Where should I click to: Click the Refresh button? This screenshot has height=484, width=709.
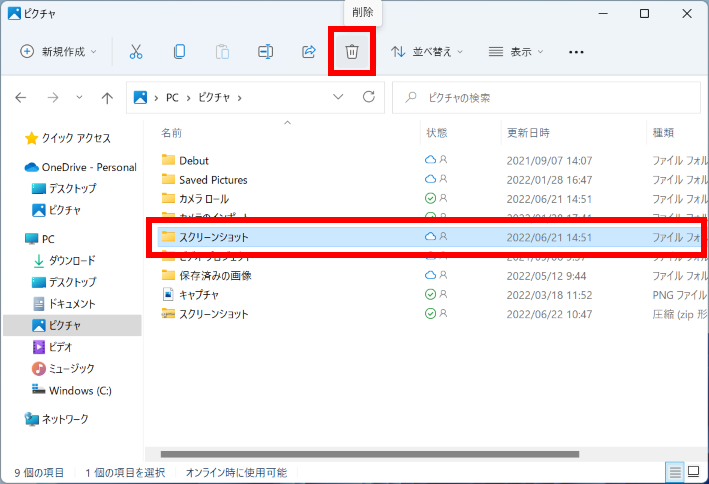369,97
